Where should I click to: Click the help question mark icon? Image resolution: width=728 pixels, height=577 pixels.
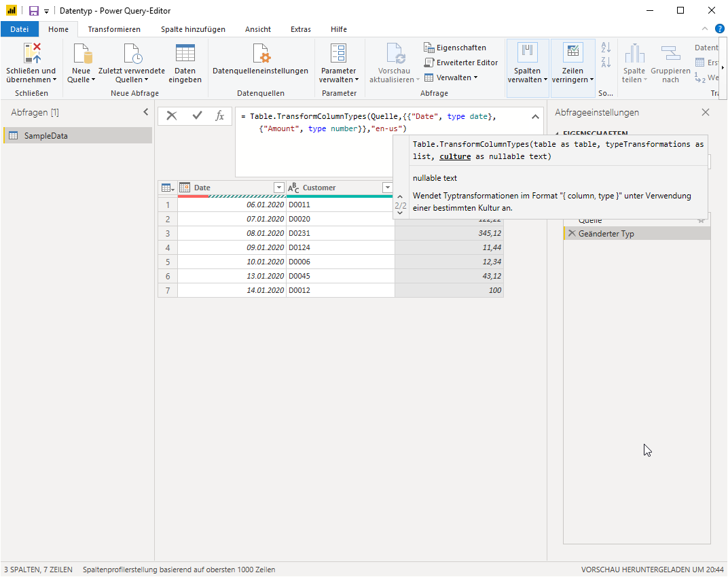click(x=720, y=29)
